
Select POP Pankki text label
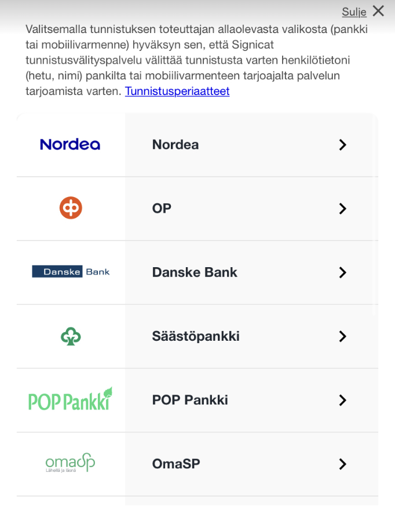tap(190, 400)
